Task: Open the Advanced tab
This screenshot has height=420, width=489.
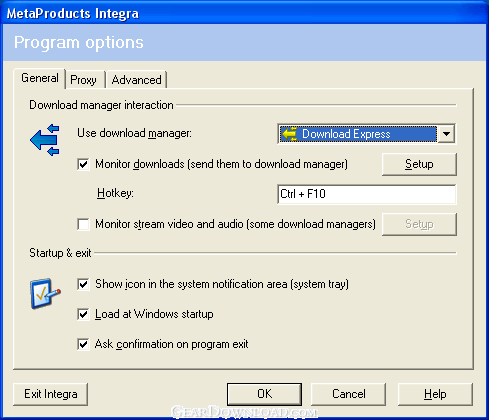Action: coord(136,80)
